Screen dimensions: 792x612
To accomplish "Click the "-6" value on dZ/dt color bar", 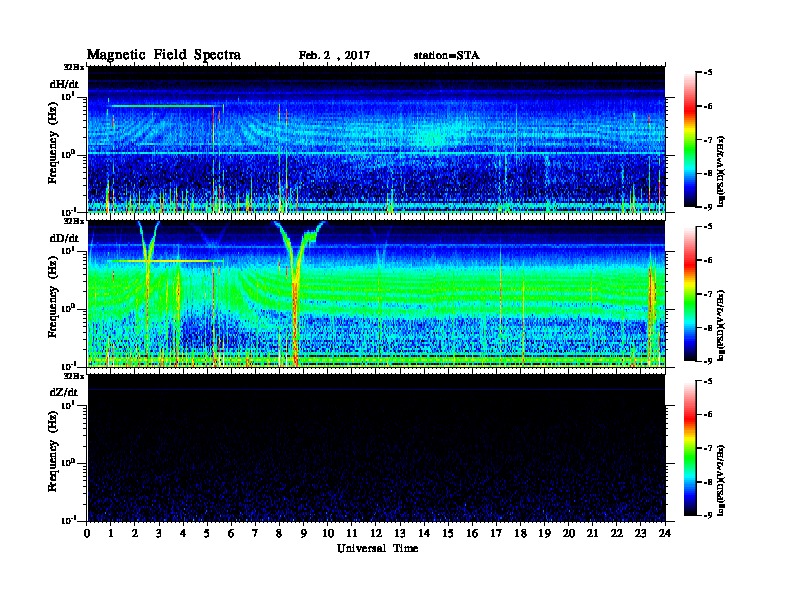I will (708, 415).
